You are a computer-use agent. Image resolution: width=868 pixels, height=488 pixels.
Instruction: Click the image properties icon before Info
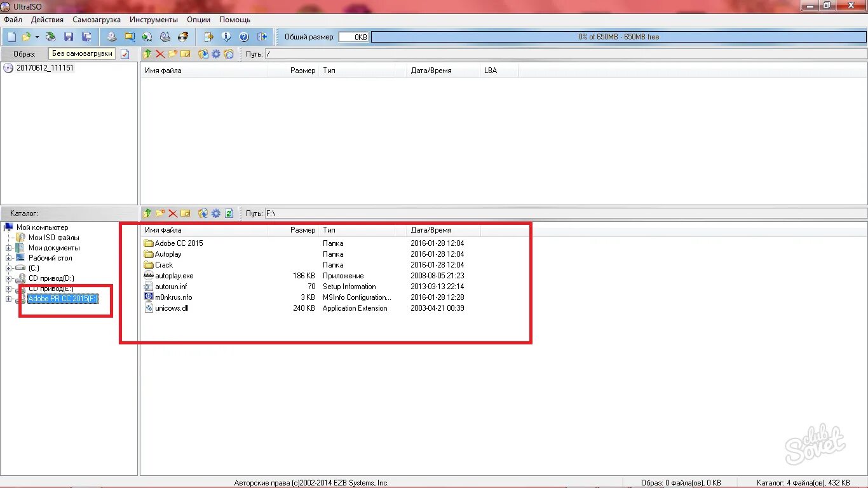[208, 37]
